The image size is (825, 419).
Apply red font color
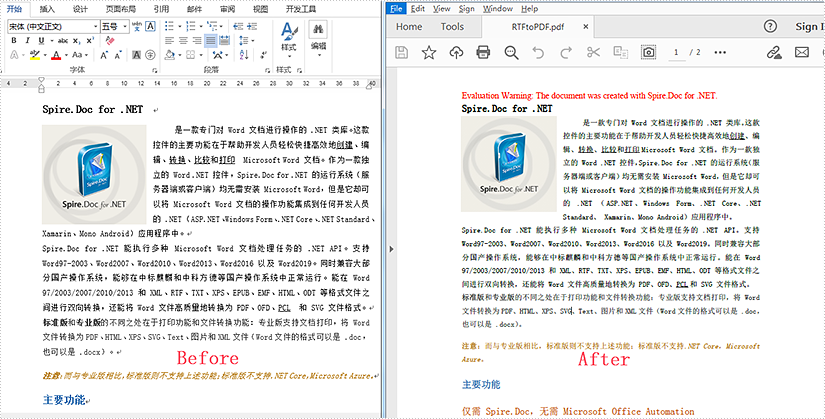56,55
